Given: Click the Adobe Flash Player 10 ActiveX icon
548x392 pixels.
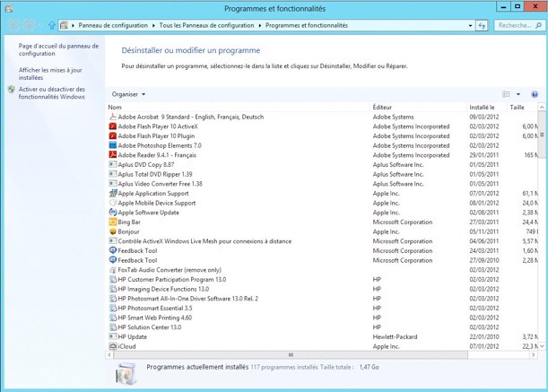Looking at the screenshot, I should (x=113, y=126).
